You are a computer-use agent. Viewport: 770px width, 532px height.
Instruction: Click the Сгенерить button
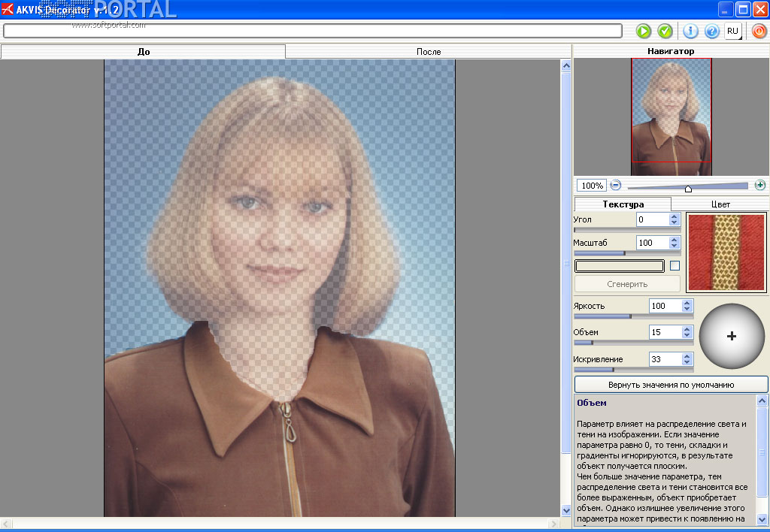[627, 284]
